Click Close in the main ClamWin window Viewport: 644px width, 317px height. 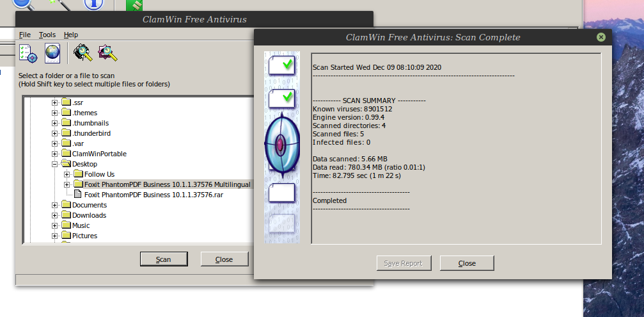[x=224, y=259]
